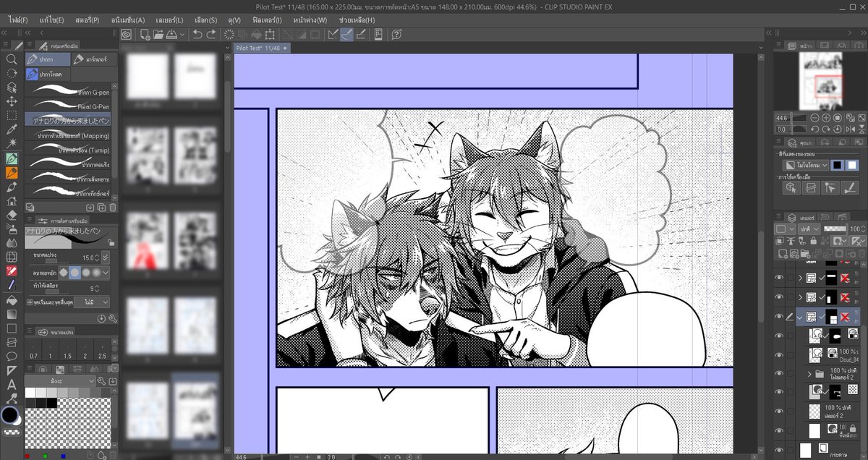Screen dimensions: 868x460
Task: Open CLIP STUDIO launcher icon
Action: (x=127, y=34)
